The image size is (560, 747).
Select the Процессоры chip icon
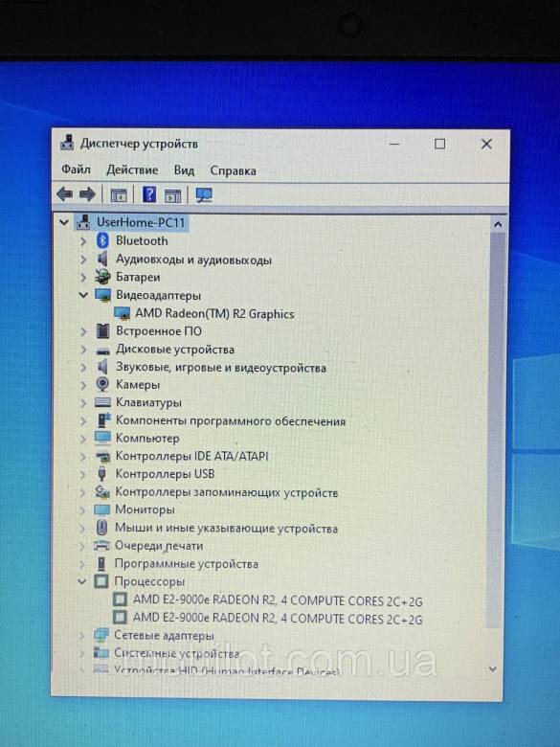click(101, 581)
